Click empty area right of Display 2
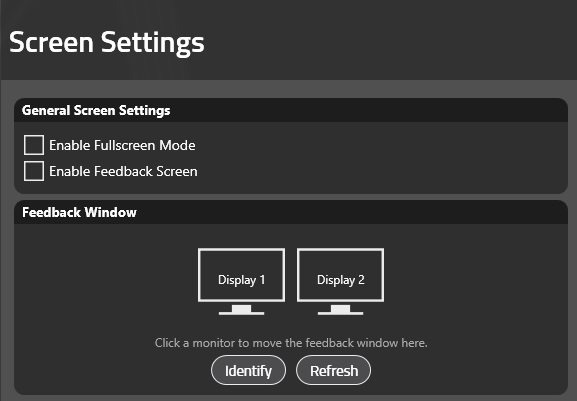Screen dimensions: 577x401 click(475, 281)
